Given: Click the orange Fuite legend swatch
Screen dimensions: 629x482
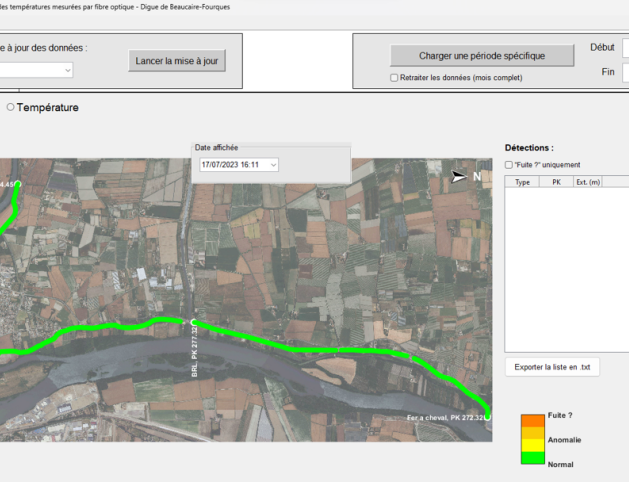Looking at the screenshot, I should (x=532, y=421).
